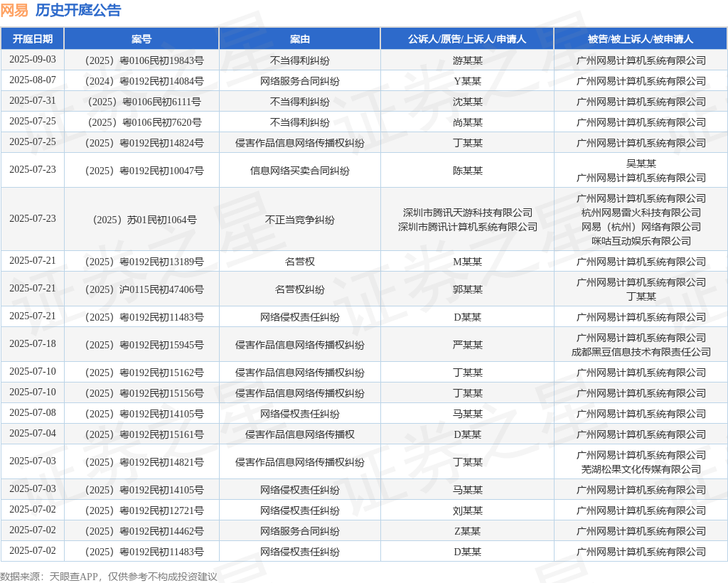Image resolution: width=728 pixels, height=583 pixels.
Task: Select the 案由 column header
Action: (x=300, y=39)
